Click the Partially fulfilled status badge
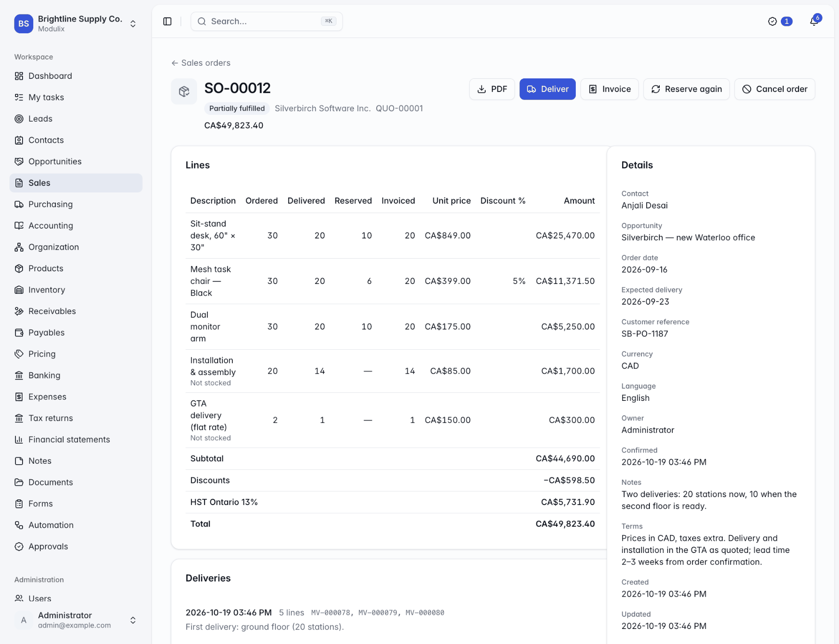839x644 pixels. (237, 108)
